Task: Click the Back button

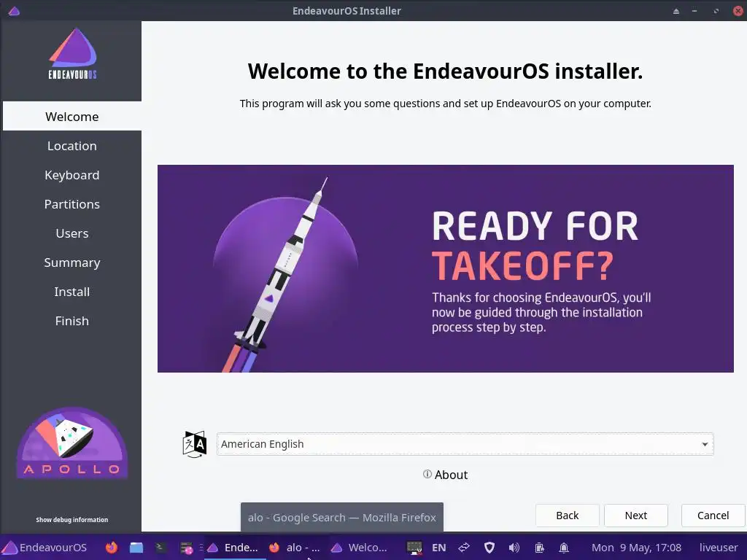Action: pyautogui.click(x=568, y=516)
